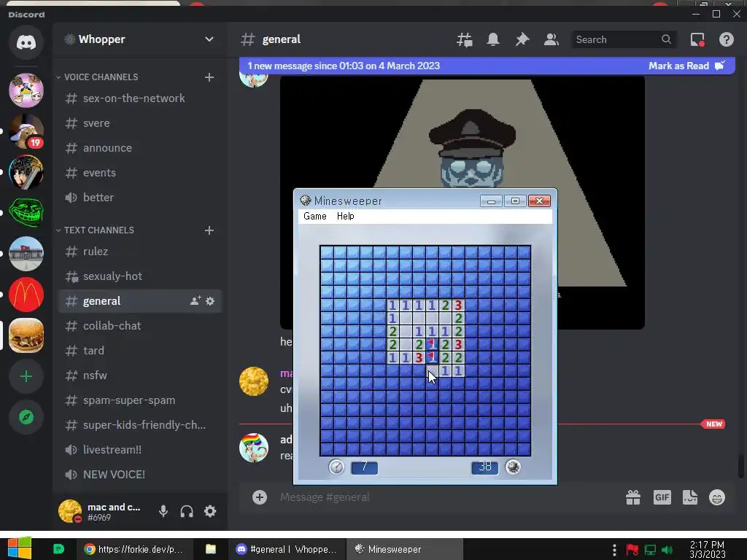Open the green trollface server
Image resolution: width=747 pixels, height=560 pixels.
click(x=26, y=212)
